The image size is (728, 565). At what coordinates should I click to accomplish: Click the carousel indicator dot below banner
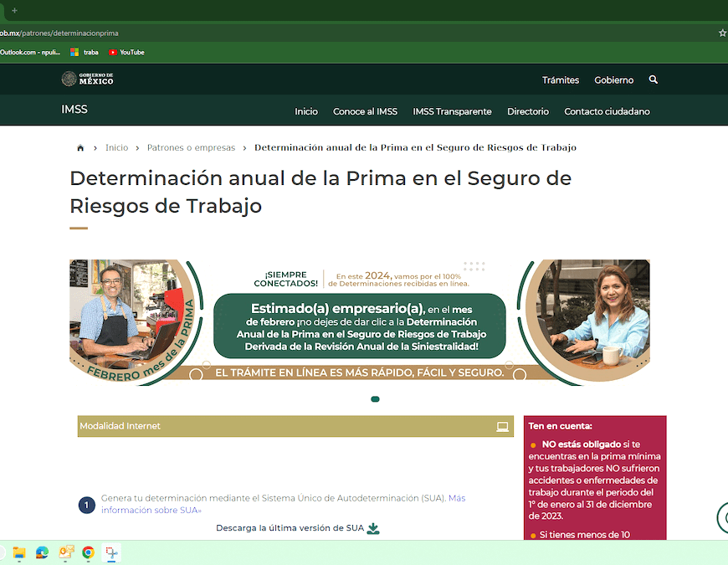point(375,399)
